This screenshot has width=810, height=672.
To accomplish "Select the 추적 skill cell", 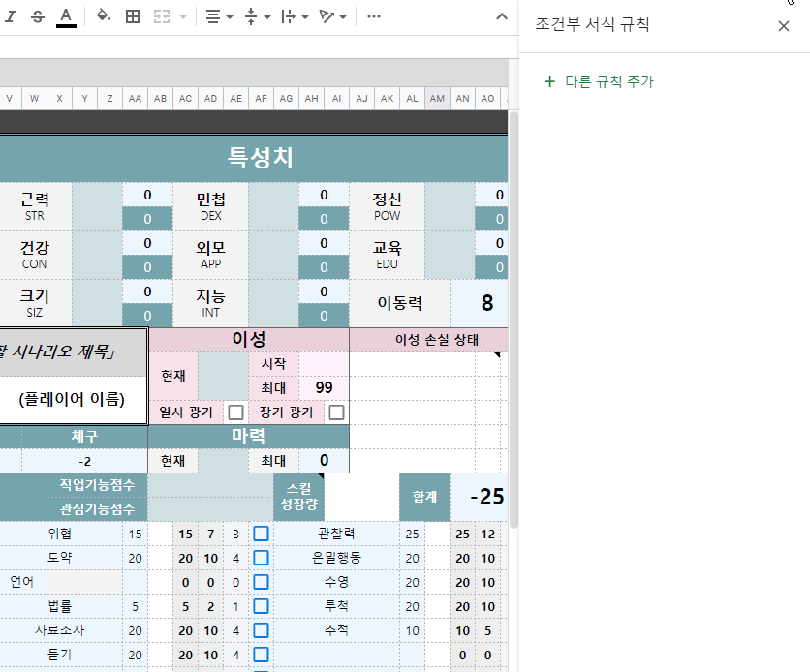I will point(336,630).
